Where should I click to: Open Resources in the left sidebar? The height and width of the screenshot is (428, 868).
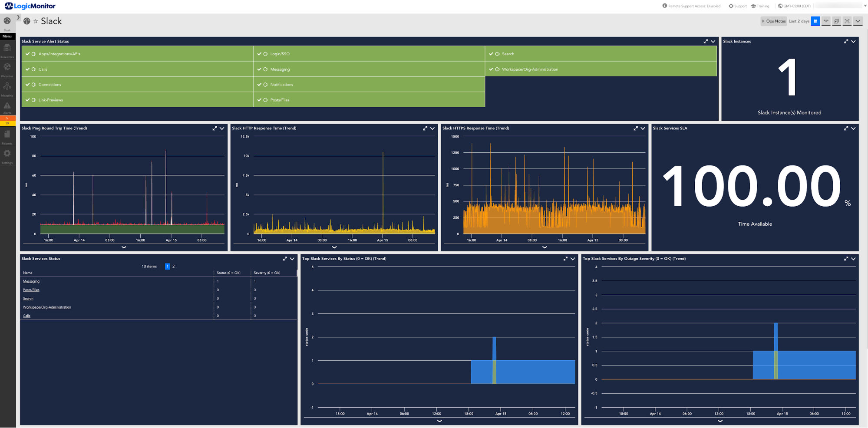[x=7, y=50]
